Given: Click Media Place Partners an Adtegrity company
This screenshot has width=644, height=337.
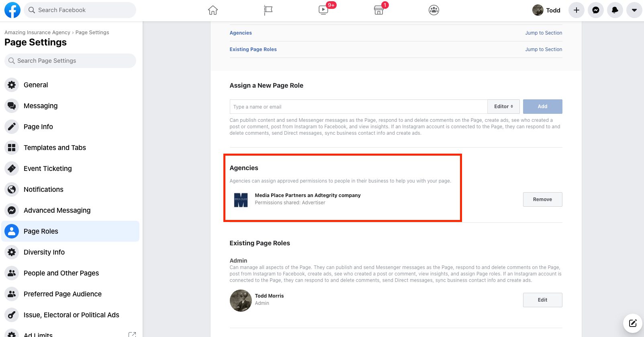Looking at the screenshot, I should click(308, 195).
